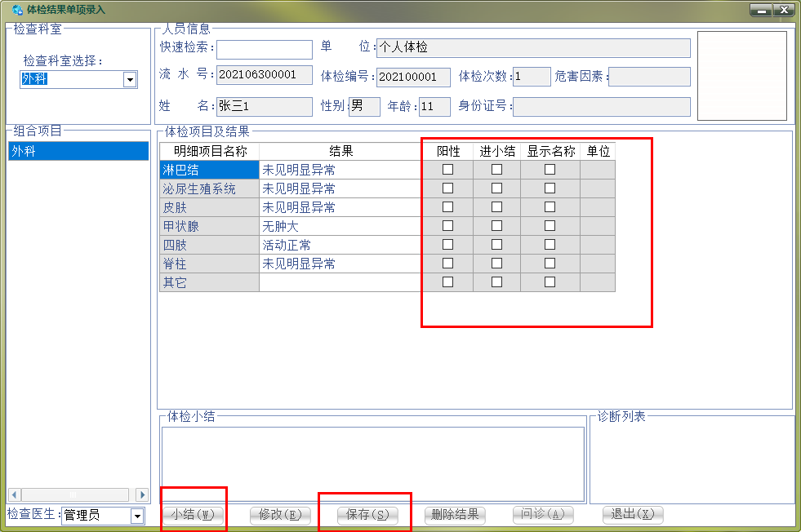The height and width of the screenshot is (532, 801).
Task: Click the 体检次数 field
Action: (532, 77)
